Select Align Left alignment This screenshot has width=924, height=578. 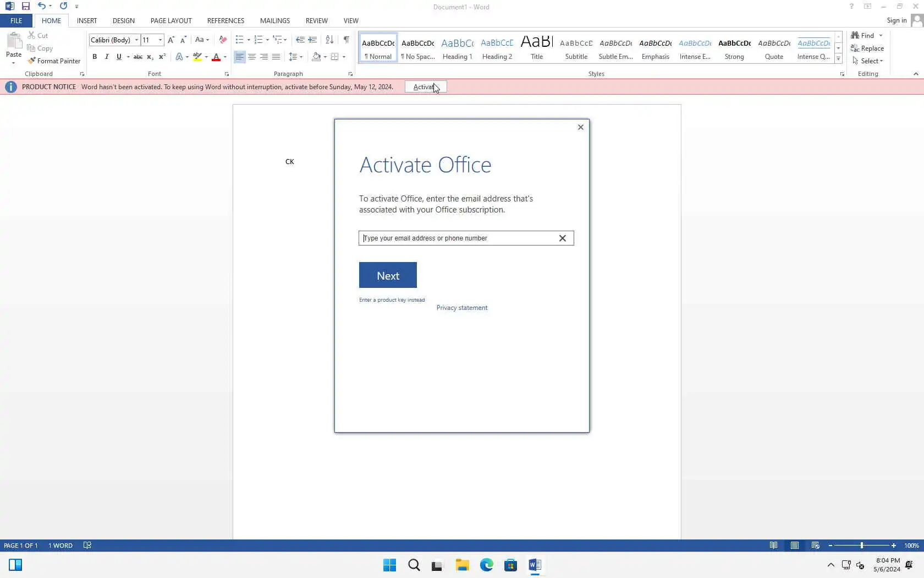[239, 57]
